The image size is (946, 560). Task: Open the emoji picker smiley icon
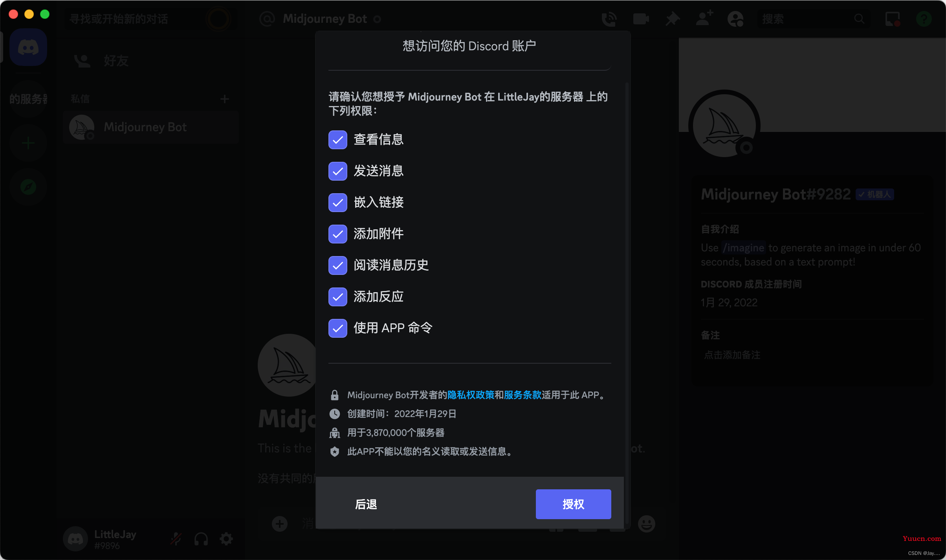coord(646,524)
